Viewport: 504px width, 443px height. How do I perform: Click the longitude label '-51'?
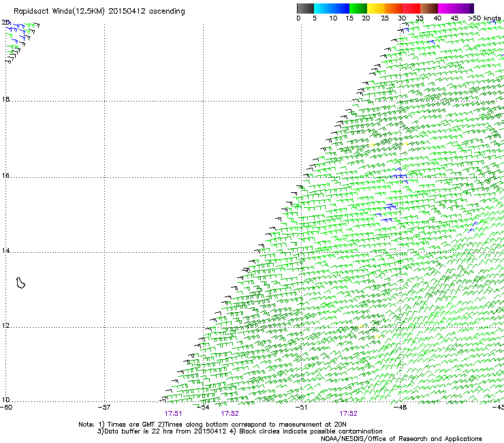(301, 408)
